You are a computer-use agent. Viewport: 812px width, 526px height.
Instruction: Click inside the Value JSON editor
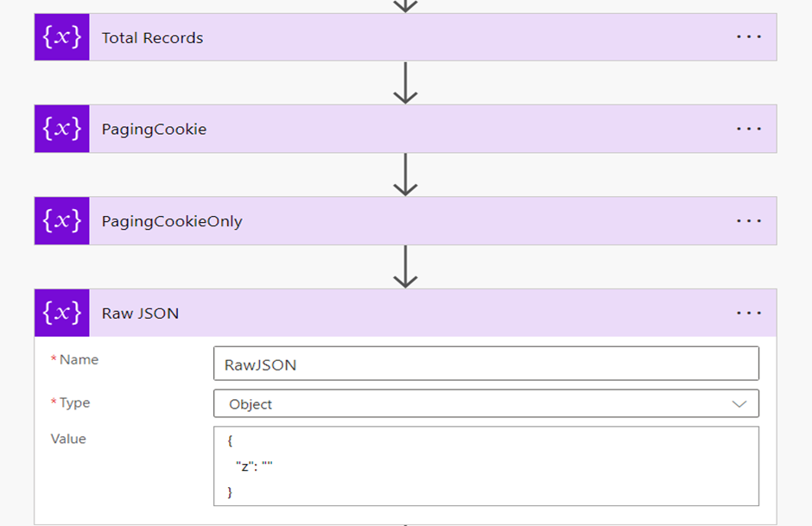click(x=485, y=466)
